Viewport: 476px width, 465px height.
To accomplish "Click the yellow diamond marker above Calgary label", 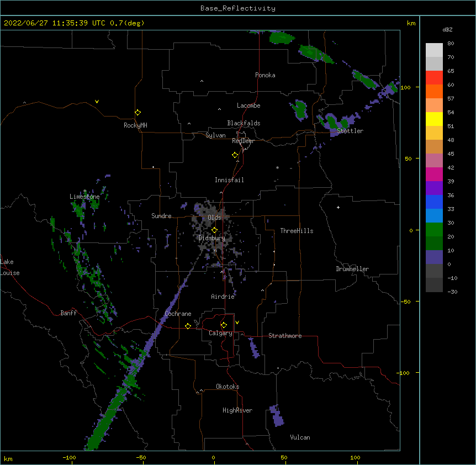I will (224, 325).
